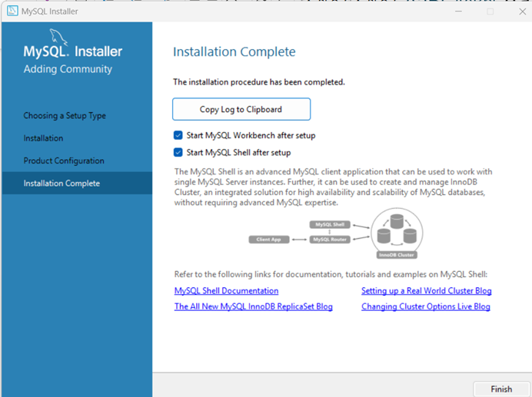Select Product Configuration step
The width and height of the screenshot is (532, 397).
64,160
